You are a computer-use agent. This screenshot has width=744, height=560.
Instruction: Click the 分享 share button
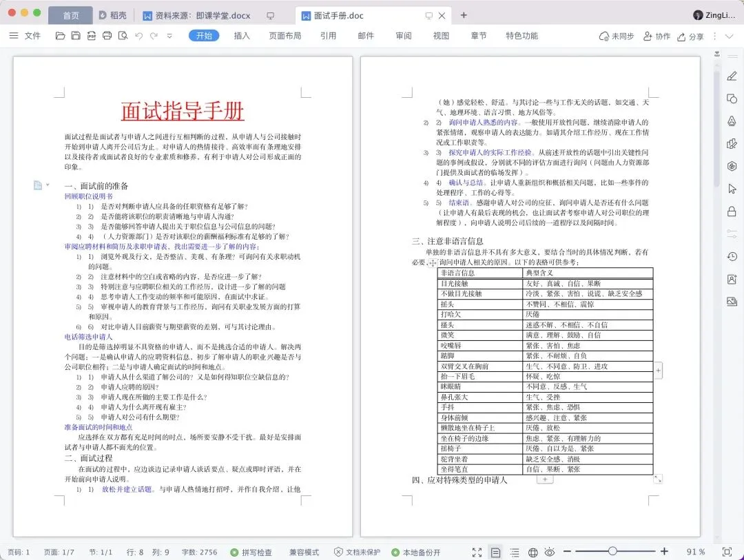(x=690, y=37)
